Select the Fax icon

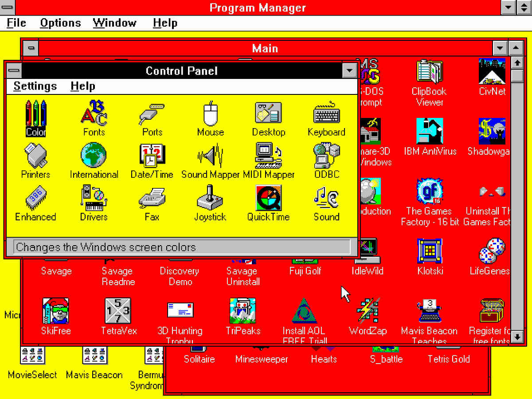(x=152, y=198)
